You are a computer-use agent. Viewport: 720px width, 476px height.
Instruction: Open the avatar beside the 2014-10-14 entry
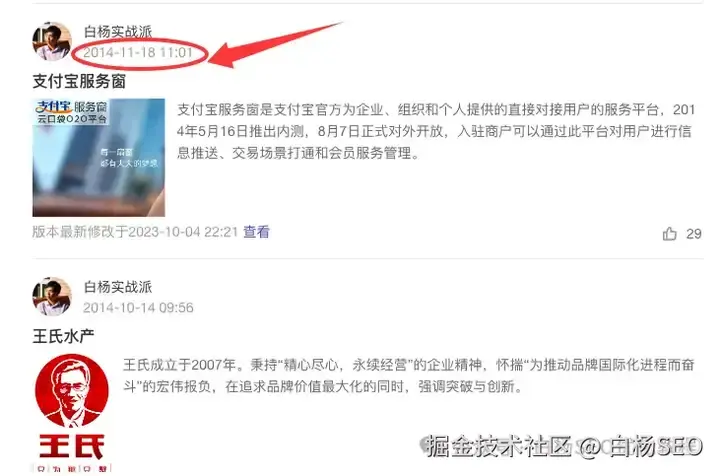coord(52,297)
